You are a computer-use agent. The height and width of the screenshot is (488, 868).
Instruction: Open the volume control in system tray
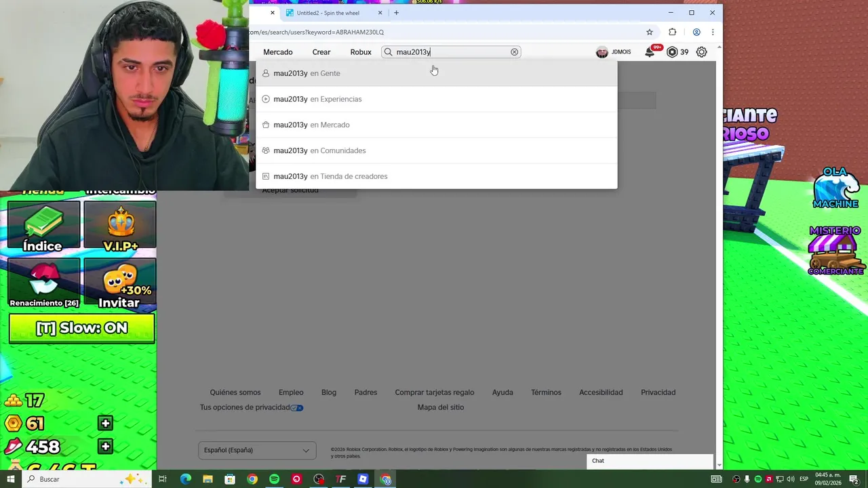(790, 479)
